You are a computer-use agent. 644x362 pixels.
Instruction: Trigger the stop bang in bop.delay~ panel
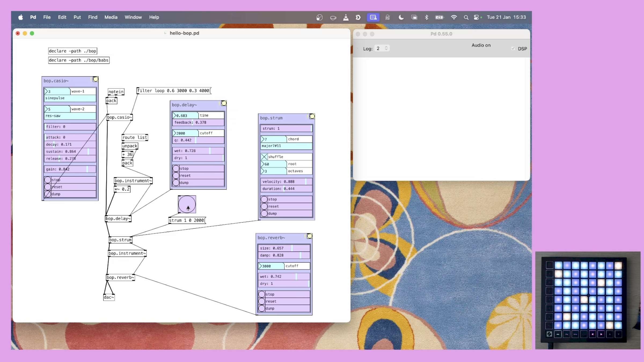pyautogui.click(x=176, y=168)
